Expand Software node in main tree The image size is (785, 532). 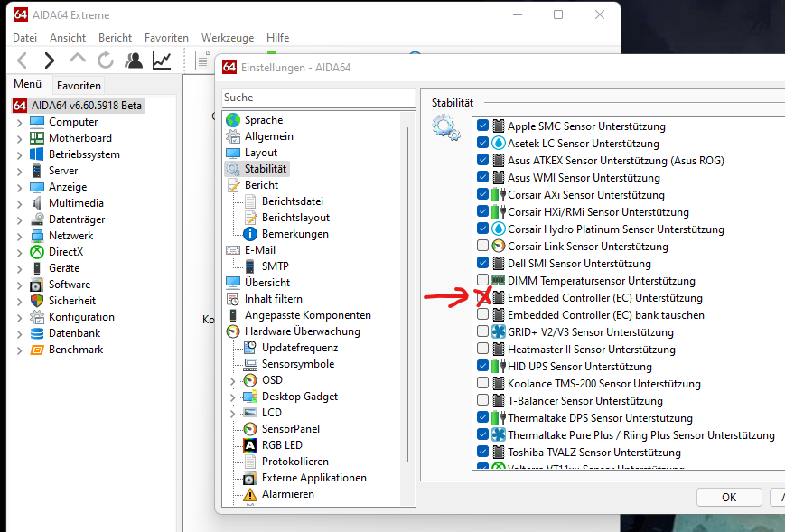[x=20, y=285]
